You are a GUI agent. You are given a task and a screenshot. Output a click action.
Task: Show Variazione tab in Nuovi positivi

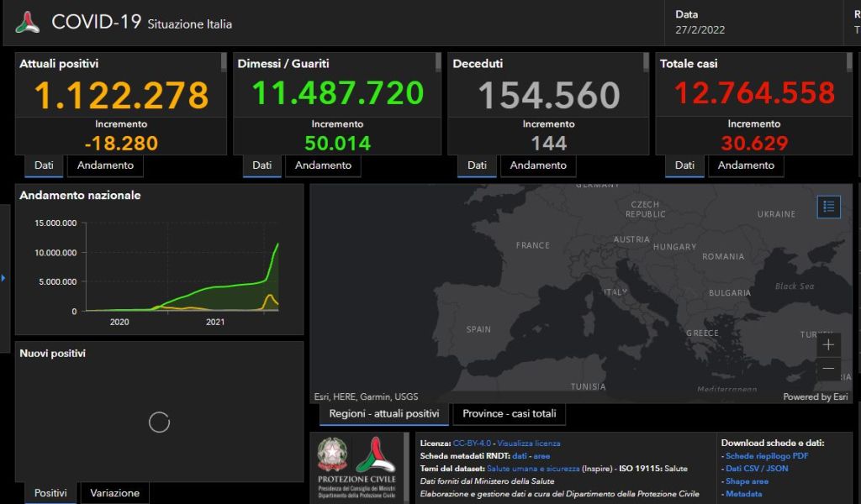tap(114, 493)
